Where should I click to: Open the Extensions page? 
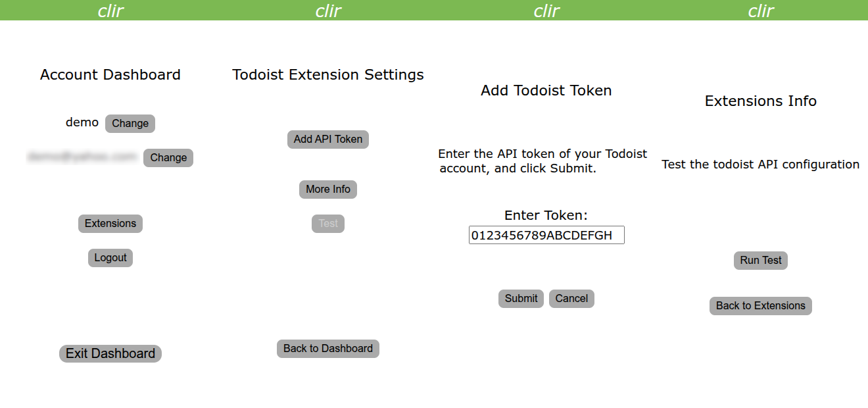point(110,224)
